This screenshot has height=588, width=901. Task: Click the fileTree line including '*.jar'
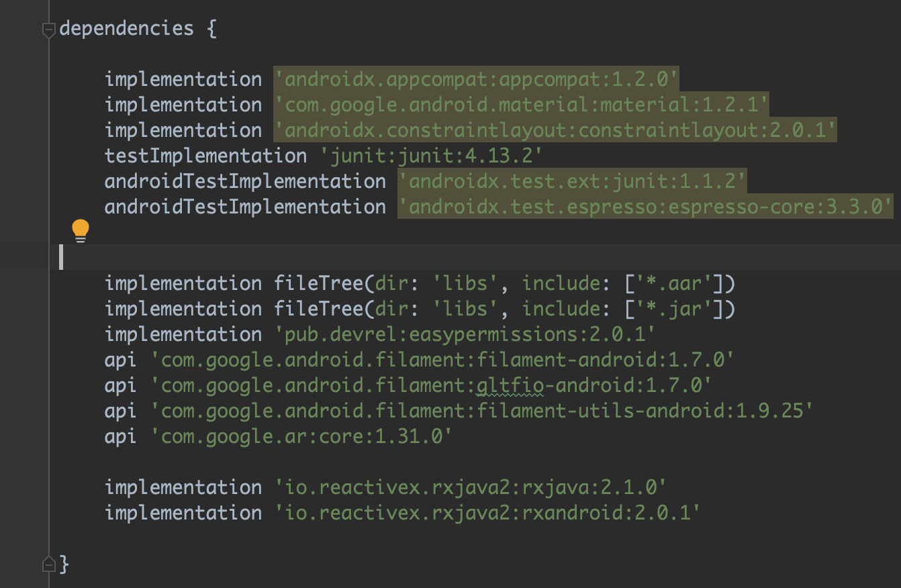[420, 309]
